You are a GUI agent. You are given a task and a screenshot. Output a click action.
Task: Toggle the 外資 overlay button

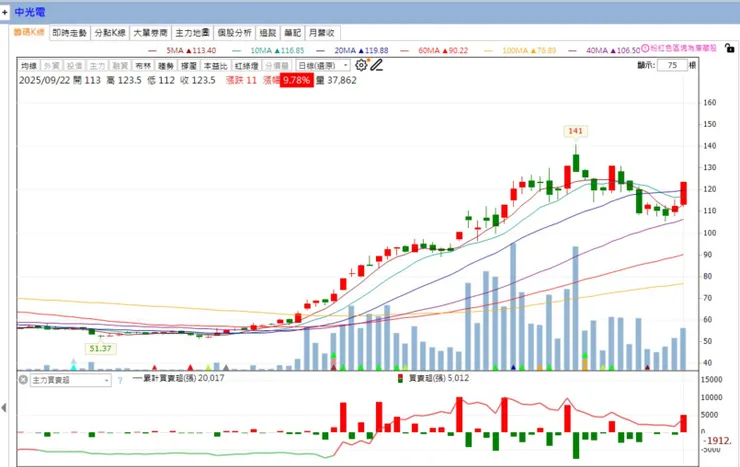coord(52,66)
